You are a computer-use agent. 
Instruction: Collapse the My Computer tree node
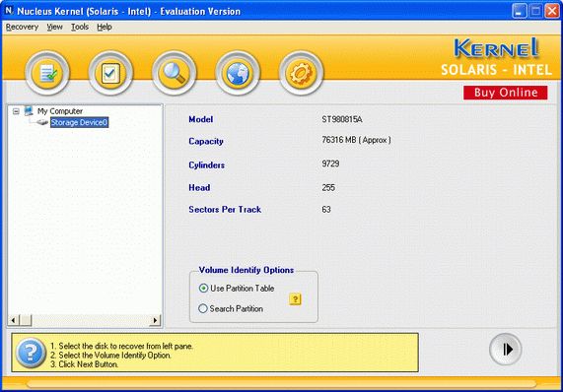click(x=16, y=111)
